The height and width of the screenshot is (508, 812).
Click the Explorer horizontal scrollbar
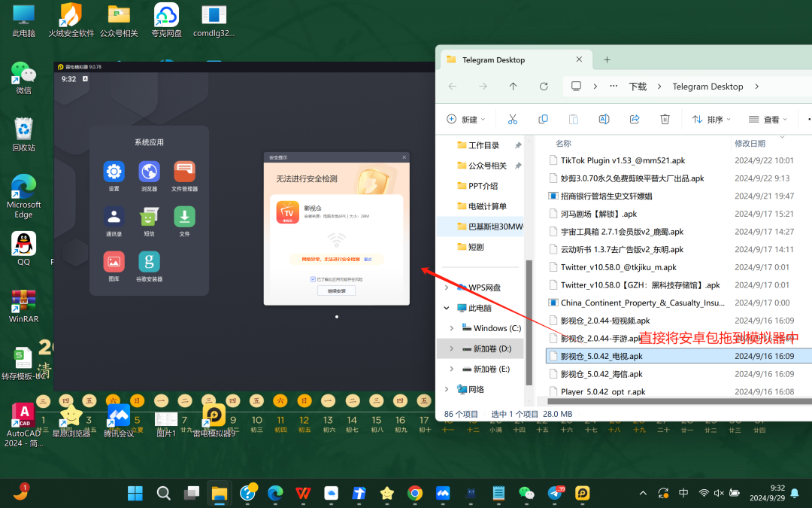point(680,400)
